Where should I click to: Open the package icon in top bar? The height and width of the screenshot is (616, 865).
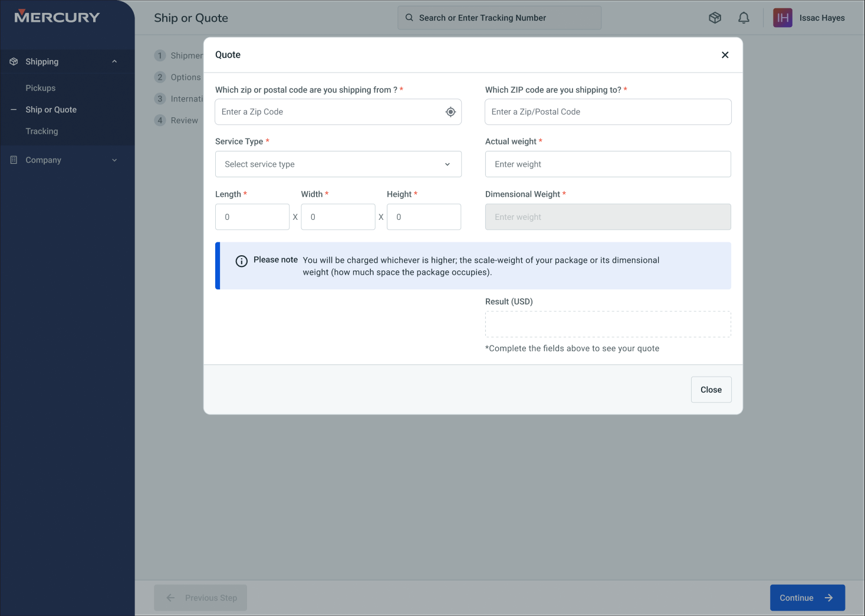(715, 18)
